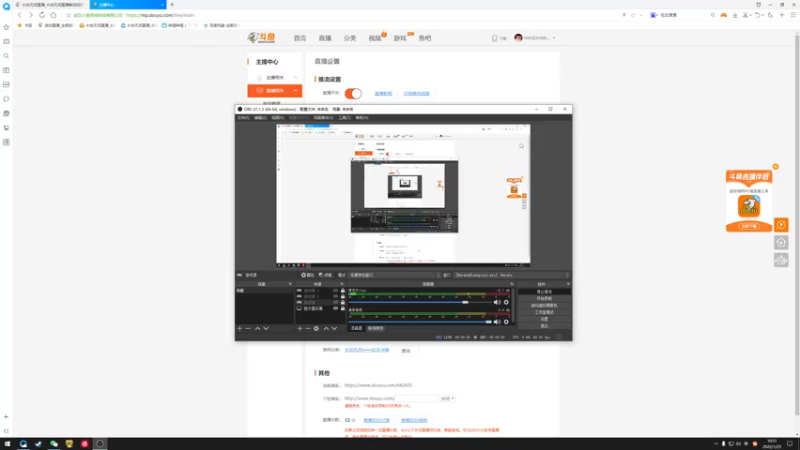The height and width of the screenshot is (450, 800).
Task: Adjust the first mixer channel volume slider
Action: pyautogui.click(x=419, y=302)
